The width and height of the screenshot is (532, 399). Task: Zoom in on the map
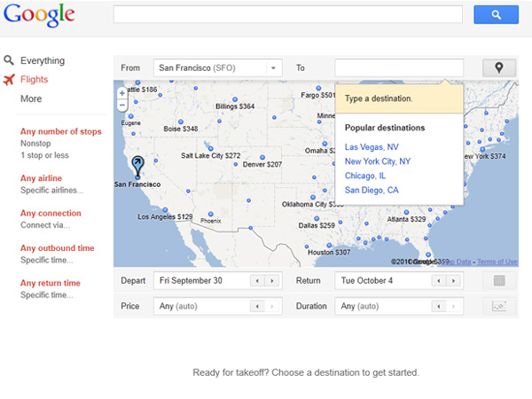pos(121,92)
